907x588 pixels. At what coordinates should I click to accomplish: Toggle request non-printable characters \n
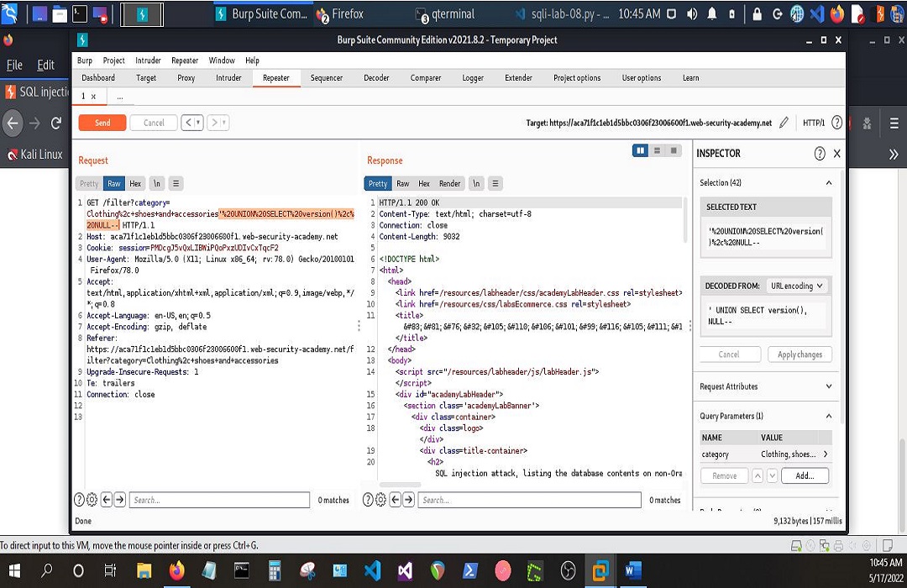(156, 183)
